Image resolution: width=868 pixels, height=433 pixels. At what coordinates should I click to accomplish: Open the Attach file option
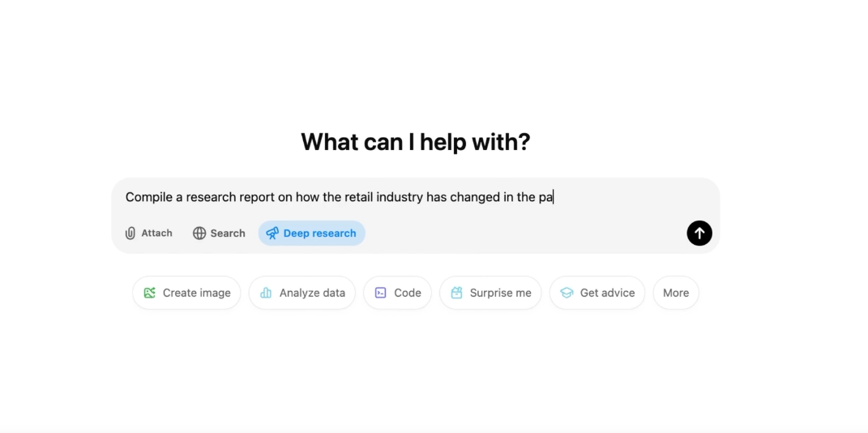[149, 234]
